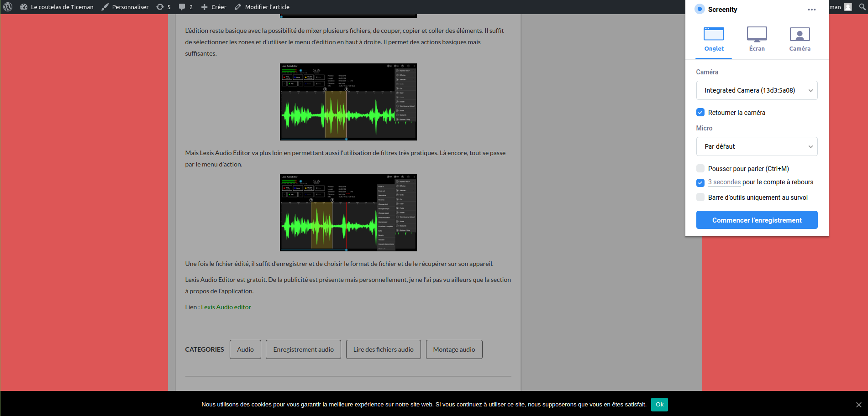Viewport: 868px width, 416px height.
Task: Toggle the countdown checkbox
Action: click(700, 182)
